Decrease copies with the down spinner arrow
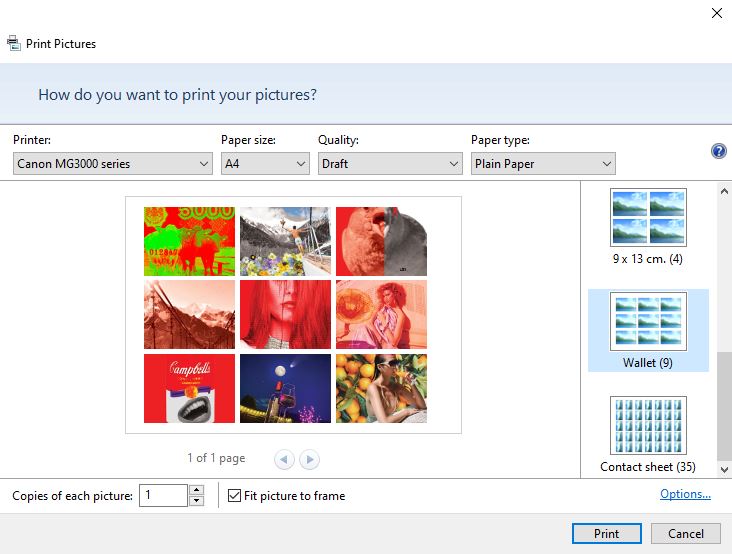Screen dimensions: 732x554 [196, 501]
